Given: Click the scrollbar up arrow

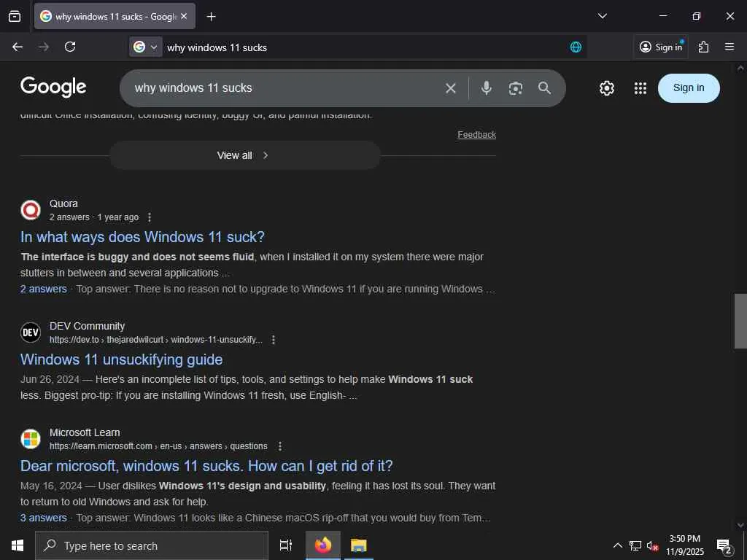Looking at the screenshot, I should [740, 68].
